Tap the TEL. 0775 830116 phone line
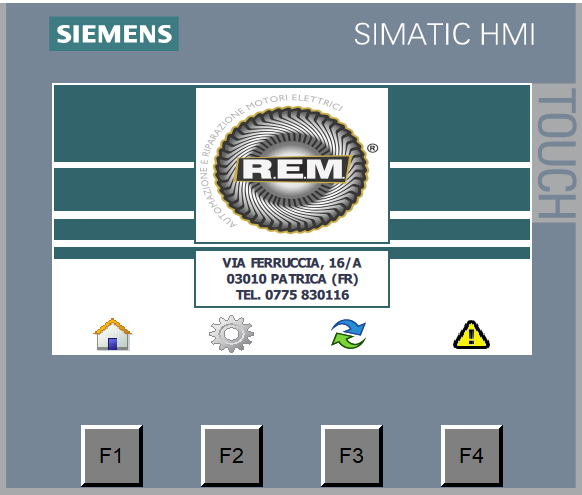582x495 pixels. (292, 295)
